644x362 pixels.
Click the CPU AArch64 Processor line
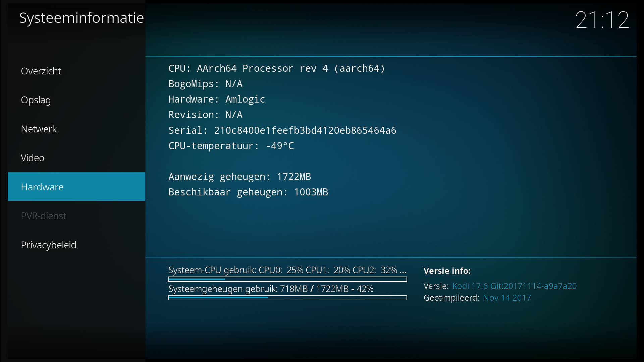(x=276, y=68)
